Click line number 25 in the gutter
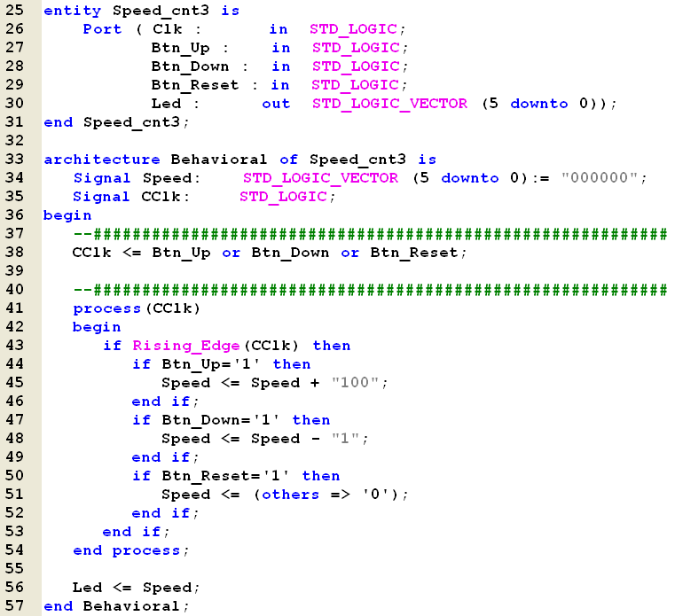Screen dimensions: 675x616 (x=14, y=10)
